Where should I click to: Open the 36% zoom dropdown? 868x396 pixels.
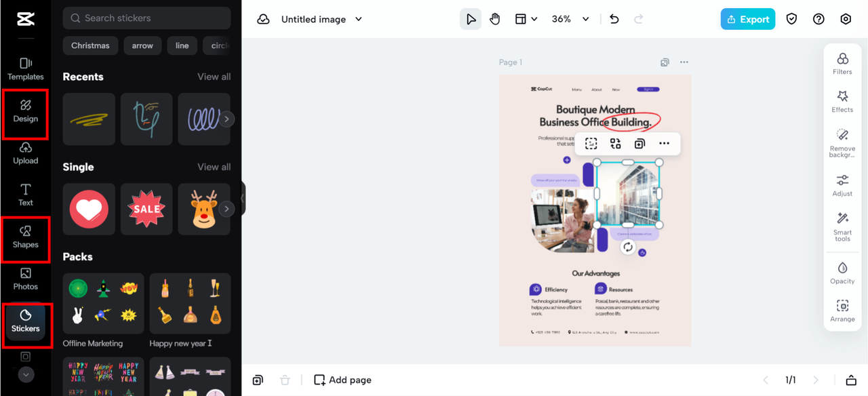(570, 19)
